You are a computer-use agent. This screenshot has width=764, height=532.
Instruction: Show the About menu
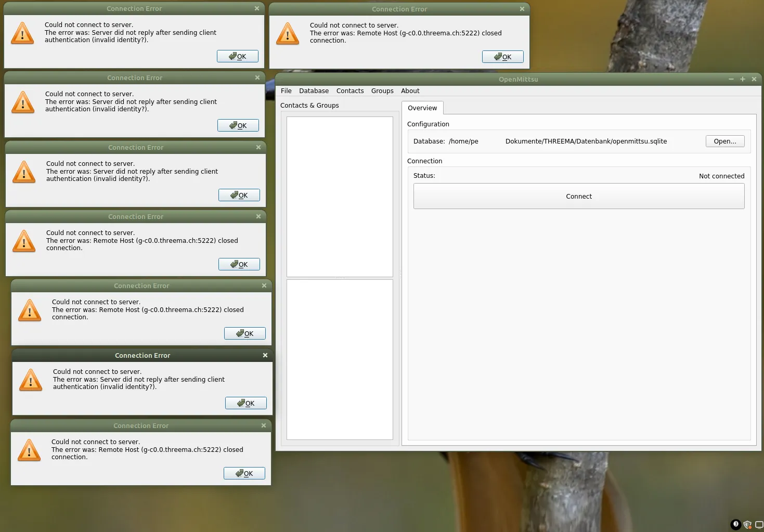(410, 91)
